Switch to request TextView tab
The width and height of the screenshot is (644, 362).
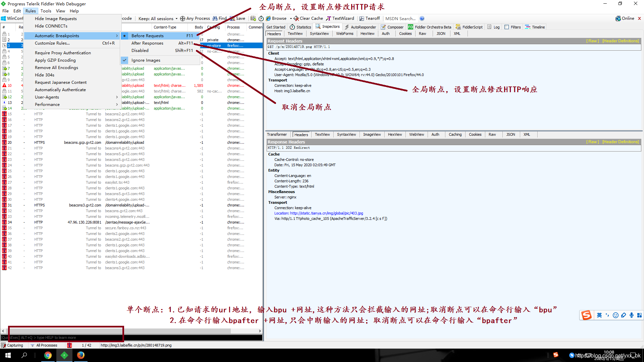point(295,34)
